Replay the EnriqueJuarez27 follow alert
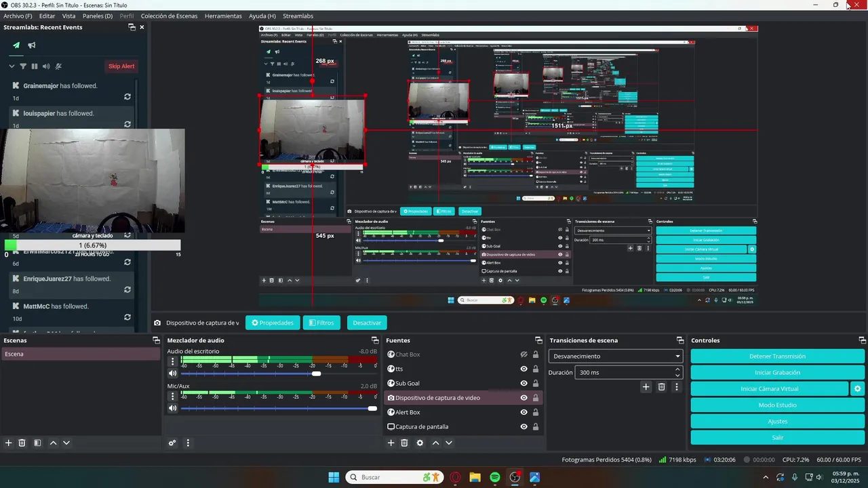 click(x=127, y=290)
